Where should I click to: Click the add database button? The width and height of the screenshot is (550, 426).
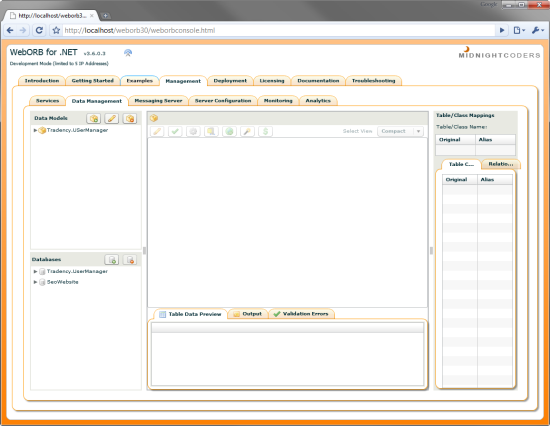click(112, 260)
